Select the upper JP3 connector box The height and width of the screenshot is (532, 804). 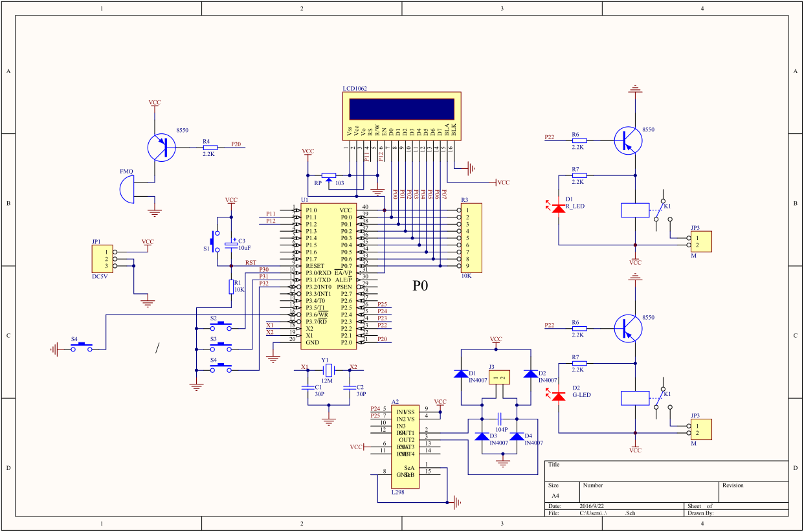coord(700,242)
